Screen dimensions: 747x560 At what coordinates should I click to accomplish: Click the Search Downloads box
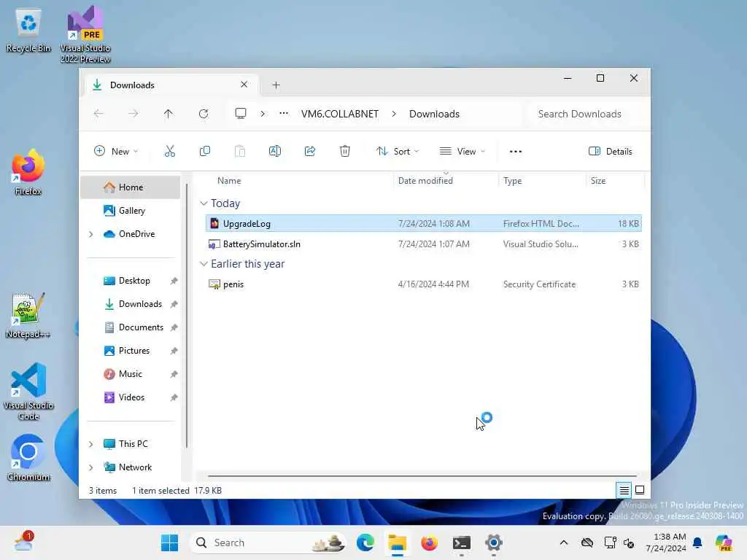click(586, 114)
